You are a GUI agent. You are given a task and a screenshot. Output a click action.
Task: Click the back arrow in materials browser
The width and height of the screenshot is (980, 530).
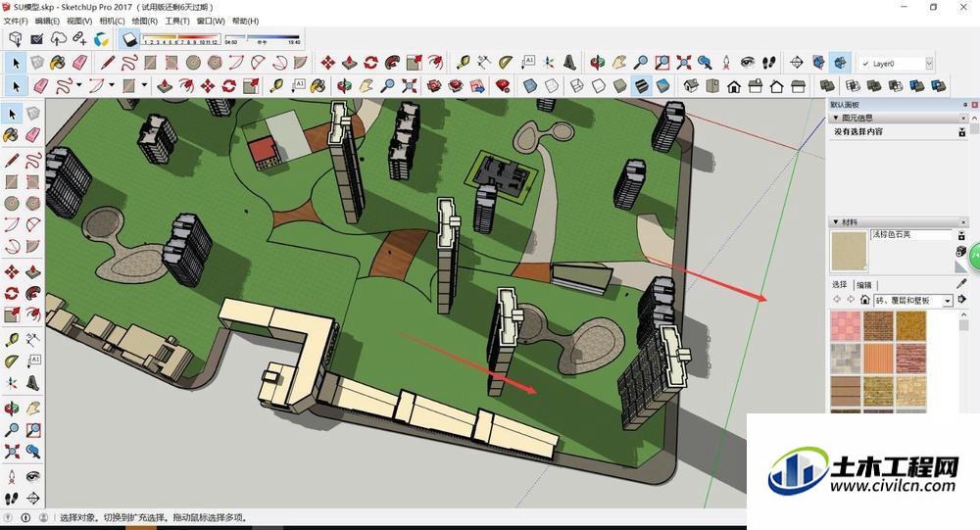[x=837, y=300]
